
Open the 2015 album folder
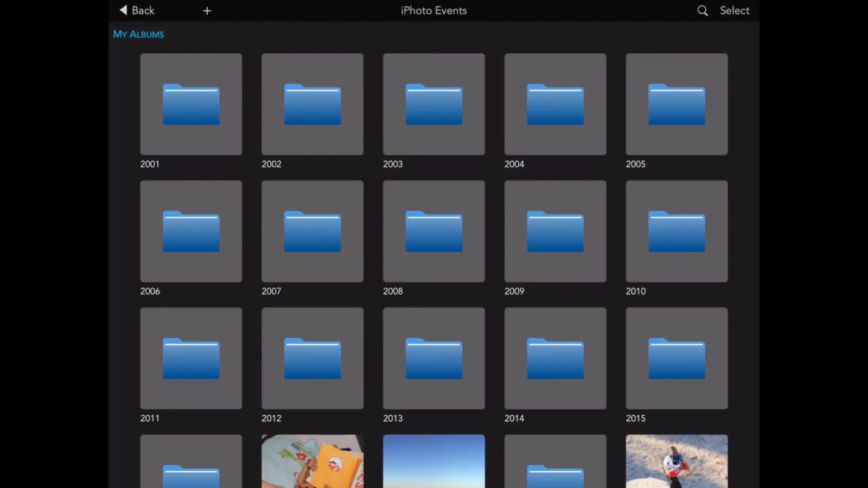click(676, 358)
